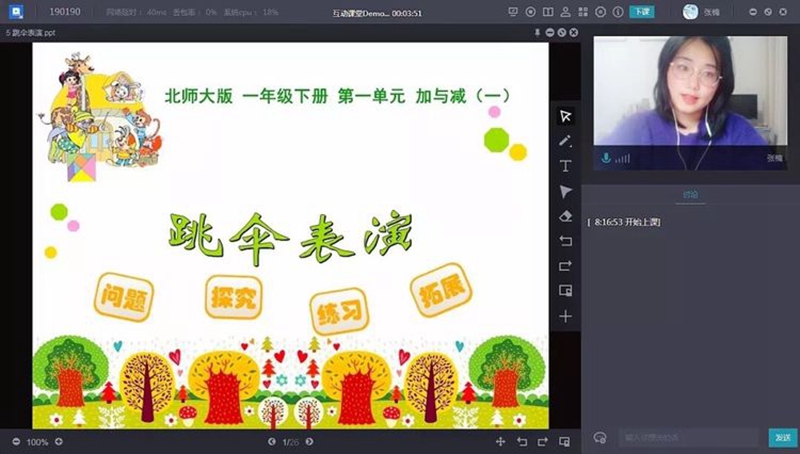This screenshot has height=454, width=800.
Task: Click the 探究 slide button
Action: pyautogui.click(x=233, y=297)
